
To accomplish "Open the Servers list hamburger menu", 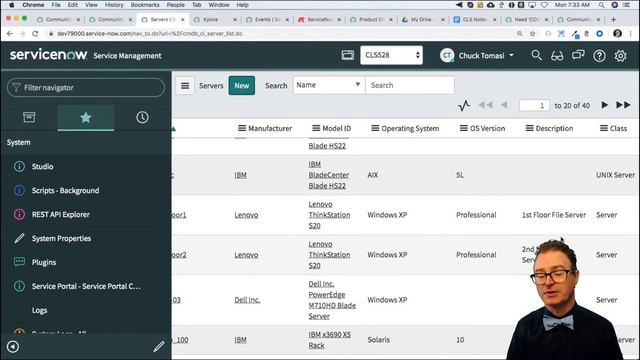I will click(x=185, y=86).
